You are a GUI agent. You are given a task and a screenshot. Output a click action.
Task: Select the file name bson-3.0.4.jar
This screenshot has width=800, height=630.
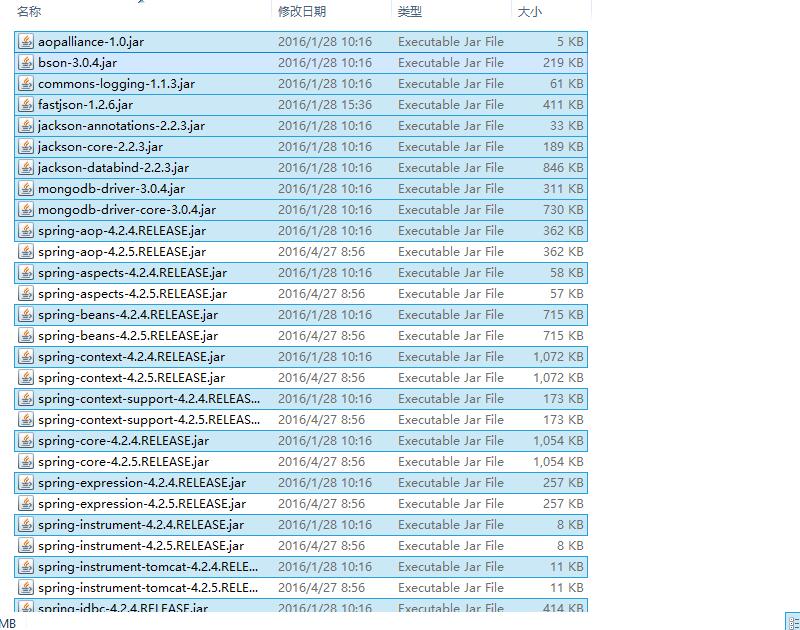[78, 63]
